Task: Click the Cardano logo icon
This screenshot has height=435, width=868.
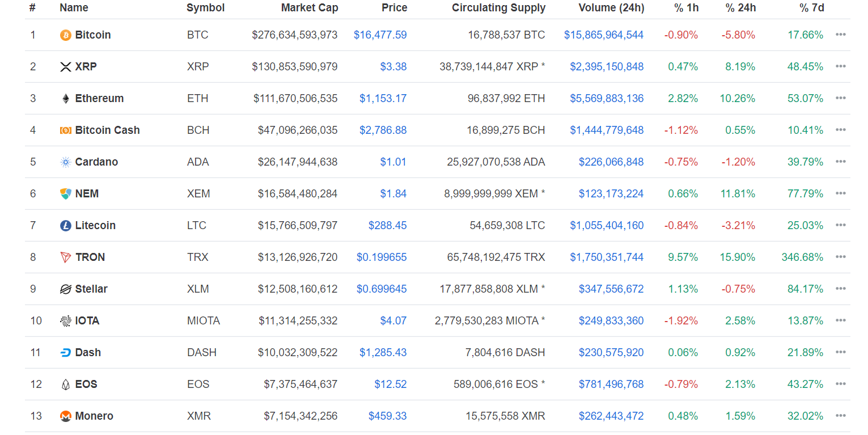Action: (66, 162)
